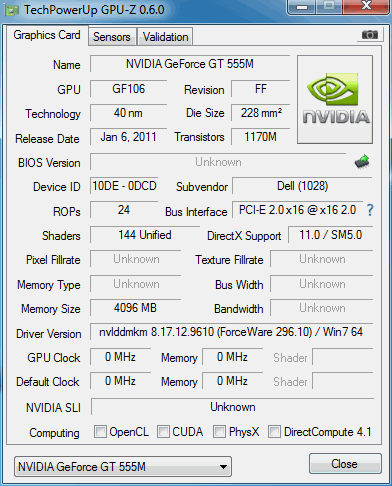Toggle the CUDA checkbox
Image resolution: width=392 pixels, height=486 pixels.
pyautogui.click(x=163, y=431)
